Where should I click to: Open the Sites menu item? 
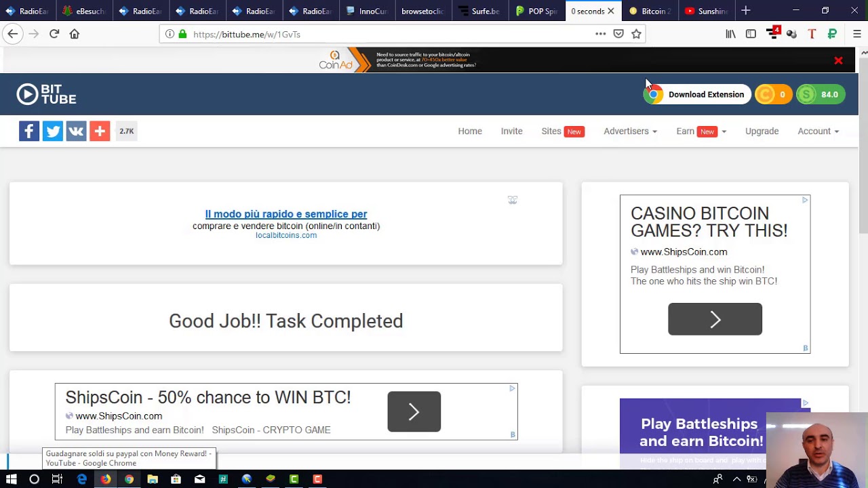(x=562, y=131)
